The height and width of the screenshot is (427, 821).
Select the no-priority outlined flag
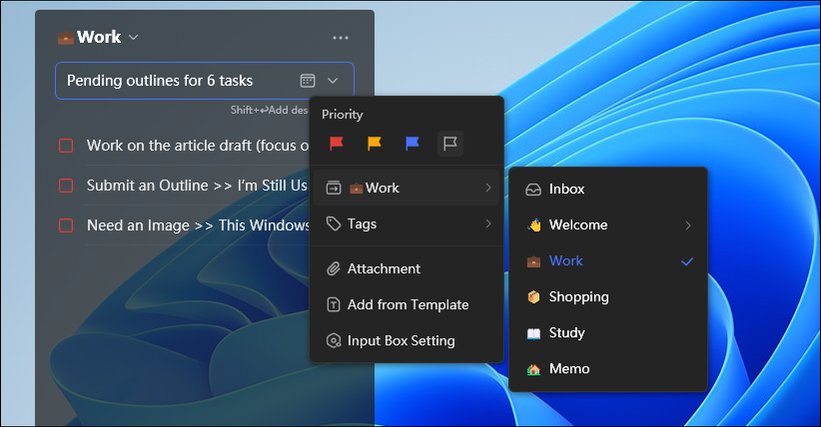(x=450, y=144)
